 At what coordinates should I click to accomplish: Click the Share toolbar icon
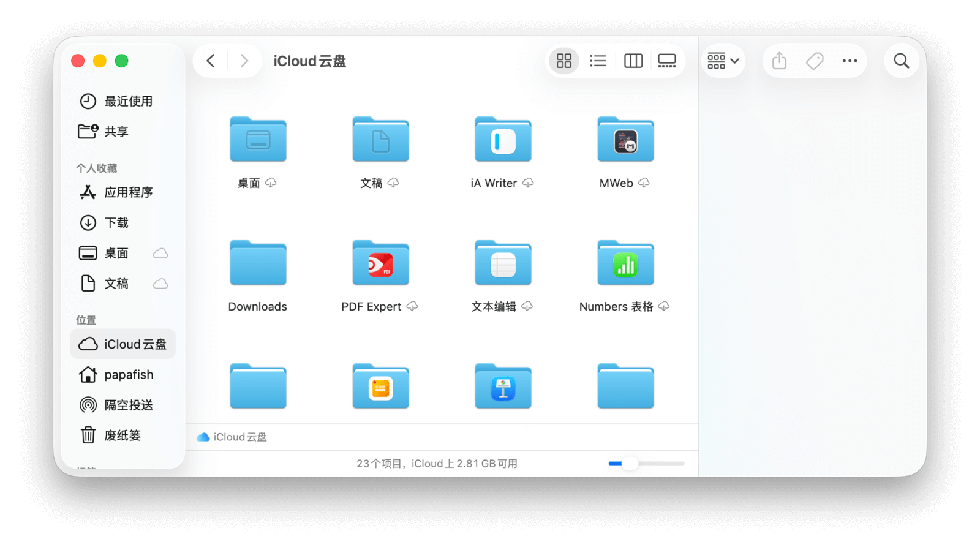point(779,61)
